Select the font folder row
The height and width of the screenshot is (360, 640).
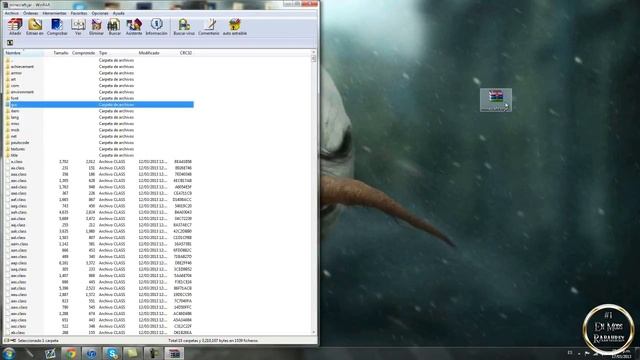tap(99, 98)
